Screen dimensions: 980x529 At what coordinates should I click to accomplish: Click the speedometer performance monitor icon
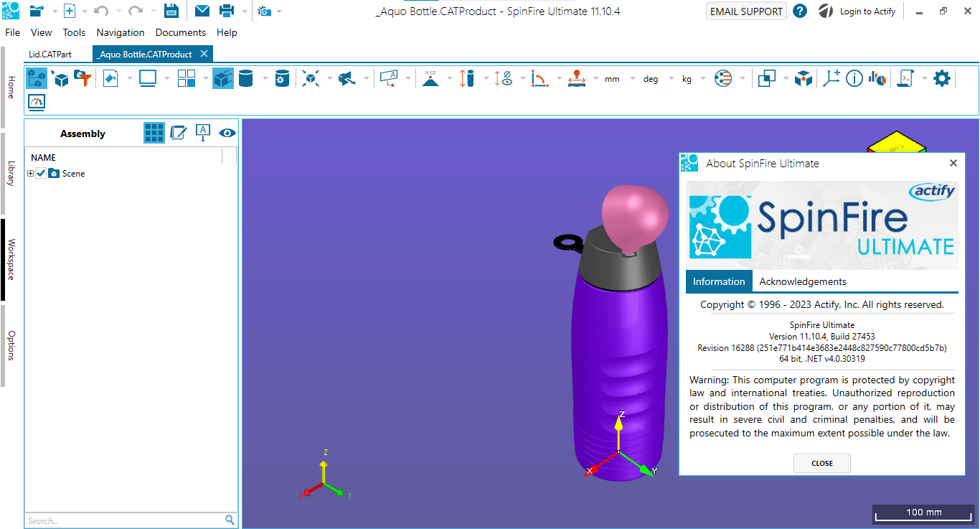pyautogui.click(x=37, y=102)
